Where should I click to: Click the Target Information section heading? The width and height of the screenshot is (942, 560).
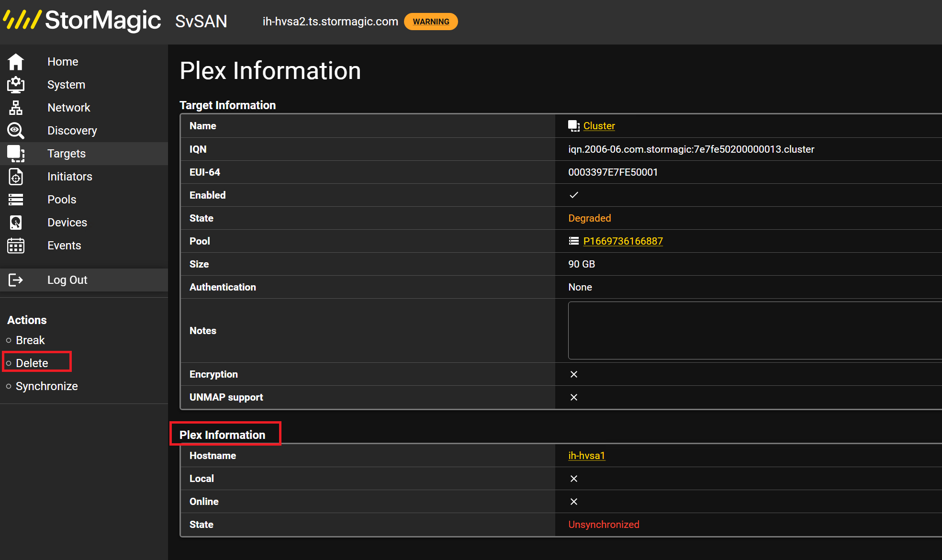pos(227,105)
